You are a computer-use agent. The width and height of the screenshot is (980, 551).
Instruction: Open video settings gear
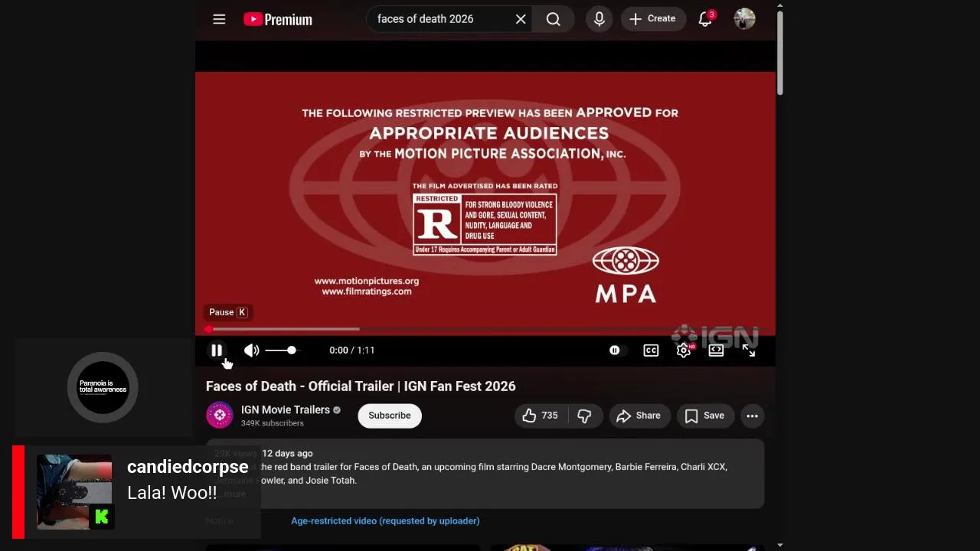click(684, 350)
